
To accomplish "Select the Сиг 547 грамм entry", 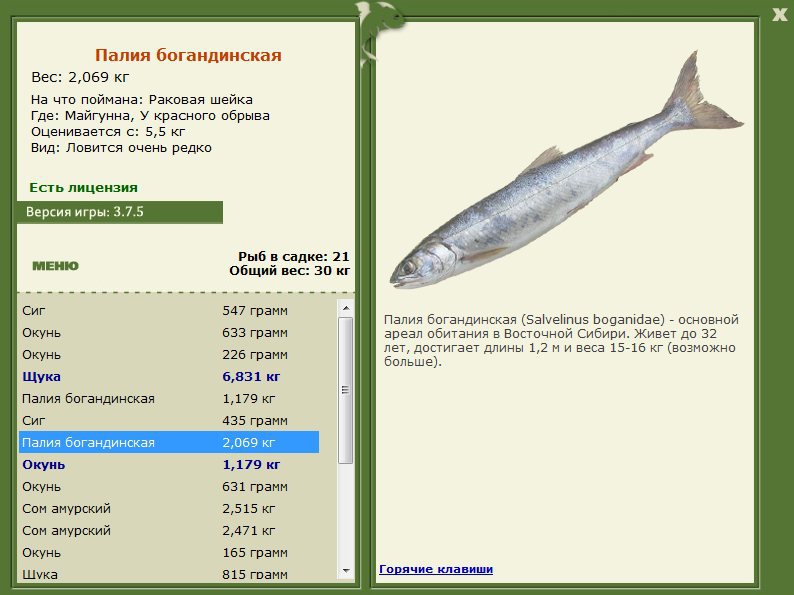I will point(169,310).
